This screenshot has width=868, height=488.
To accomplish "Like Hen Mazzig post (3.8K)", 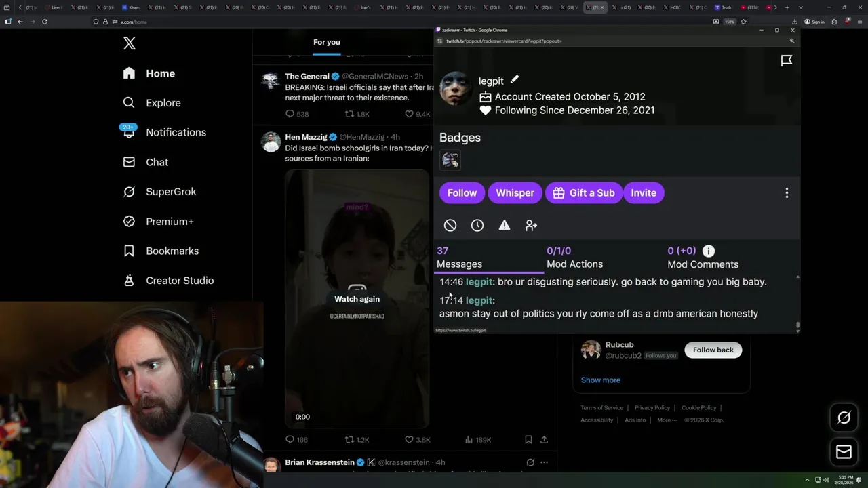I will (417, 440).
